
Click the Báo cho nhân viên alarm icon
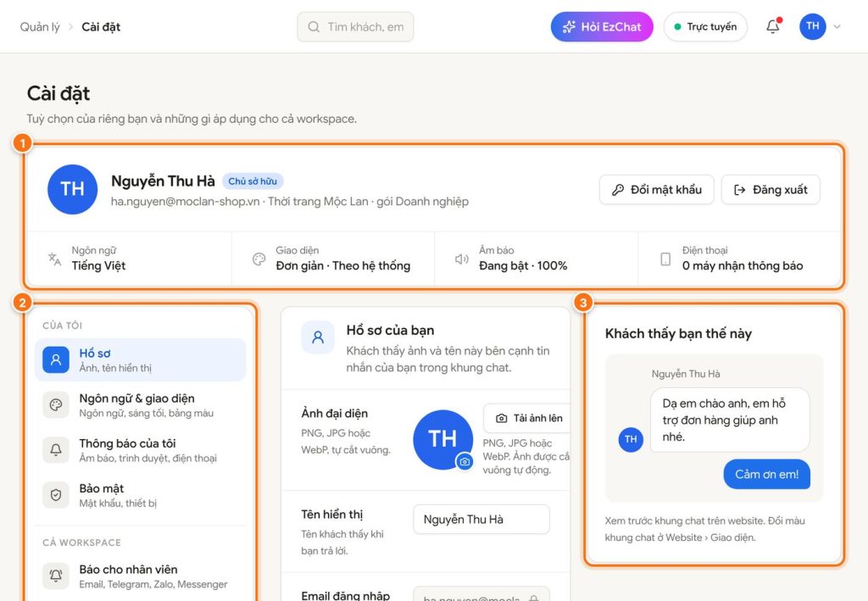[56, 576]
